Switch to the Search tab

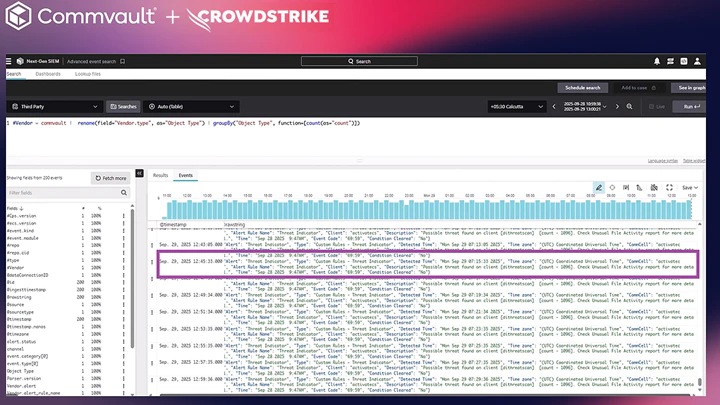14,74
